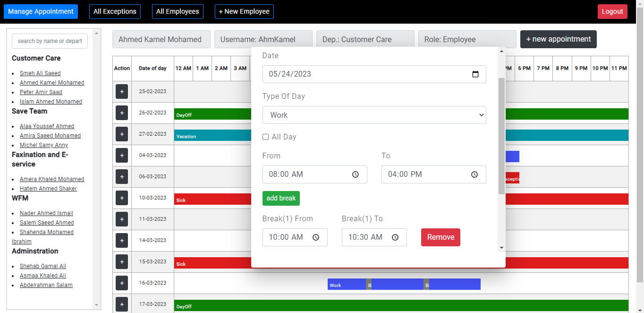
Task: Select employee Islam Ahmed Mohamed
Action: (x=51, y=102)
